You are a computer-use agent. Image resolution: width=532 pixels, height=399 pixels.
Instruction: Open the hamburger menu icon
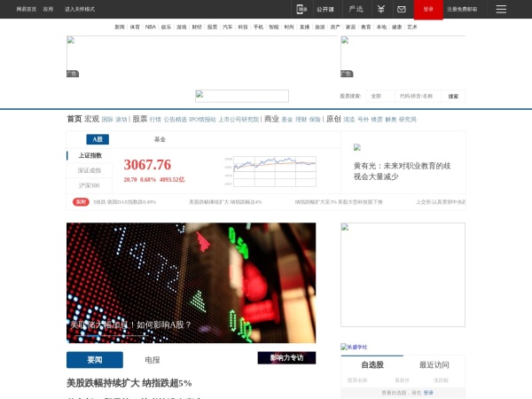point(501,9)
